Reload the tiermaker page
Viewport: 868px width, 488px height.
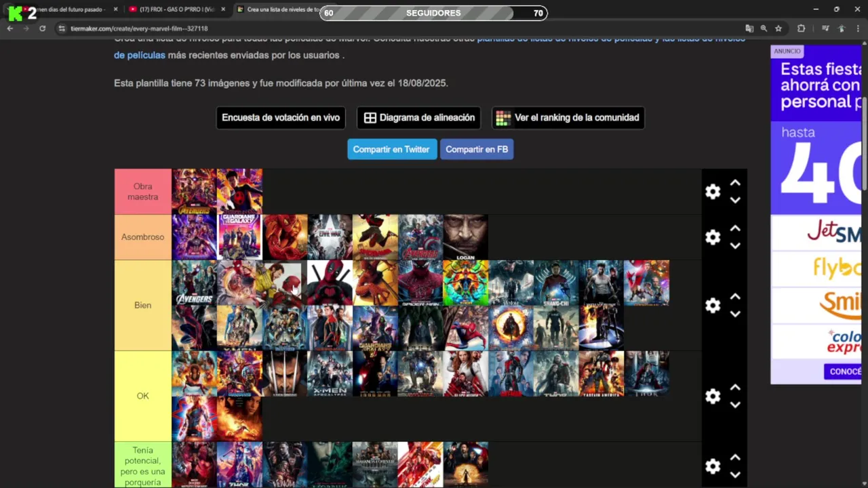click(x=42, y=28)
